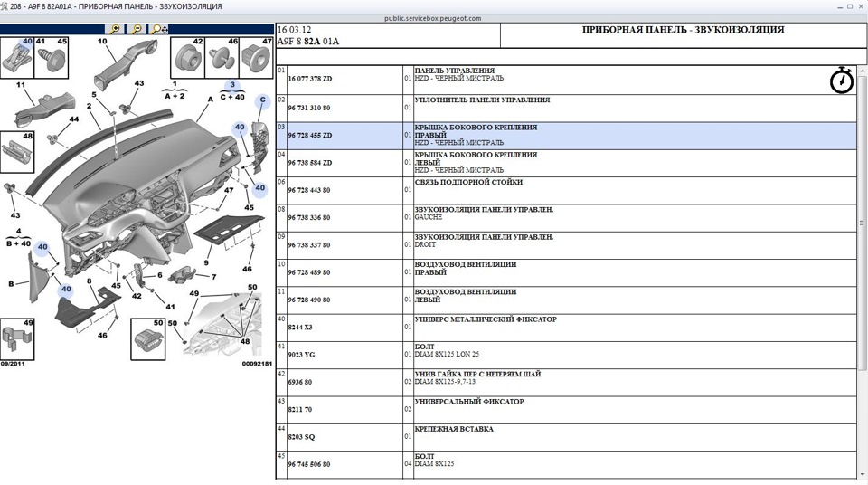
Task: Select part number 96 728 489 80
Action: pyautogui.click(x=309, y=272)
